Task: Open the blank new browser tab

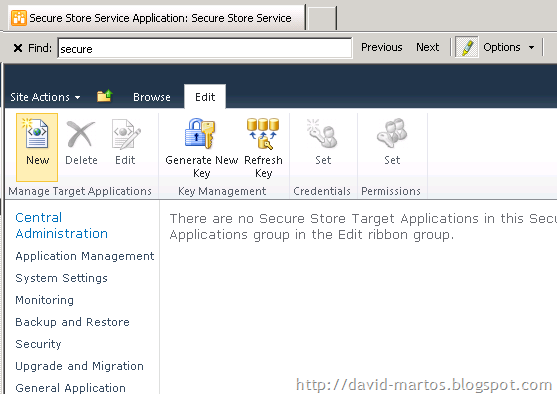Action: pos(322,18)
